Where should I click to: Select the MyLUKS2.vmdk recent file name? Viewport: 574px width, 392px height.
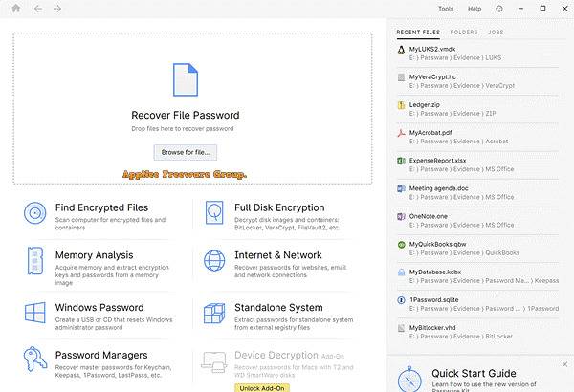coord(432,49)
